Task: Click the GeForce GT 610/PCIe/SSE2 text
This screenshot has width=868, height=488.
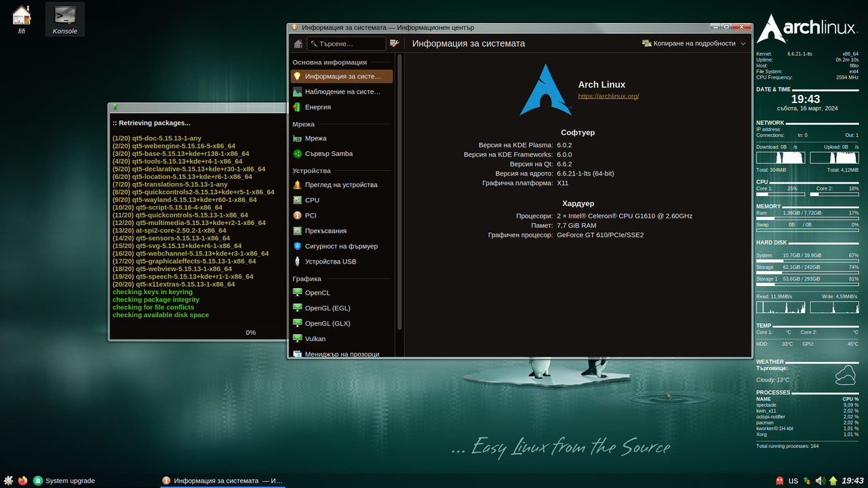Action: (600, 235)
